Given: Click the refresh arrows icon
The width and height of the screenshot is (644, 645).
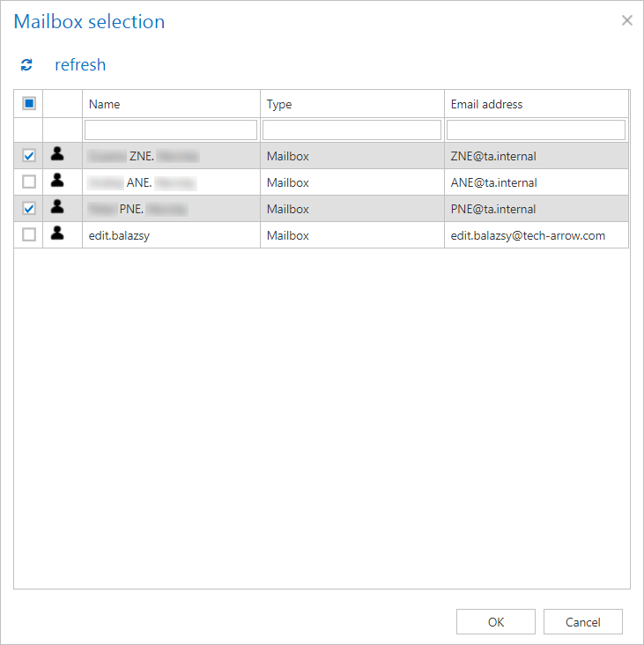Looking at the screenshot, I should click(27, 65).
